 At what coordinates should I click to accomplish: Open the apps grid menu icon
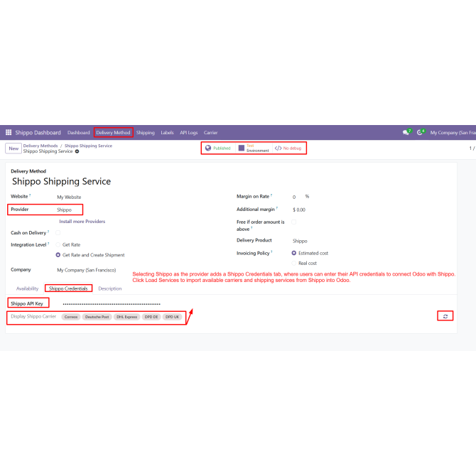(9, 132)
